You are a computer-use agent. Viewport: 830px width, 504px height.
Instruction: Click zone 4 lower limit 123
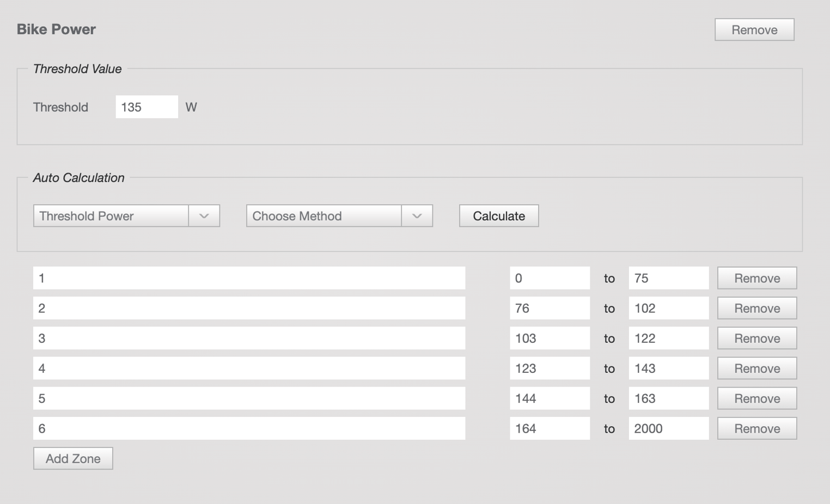[x=549, y=368]
